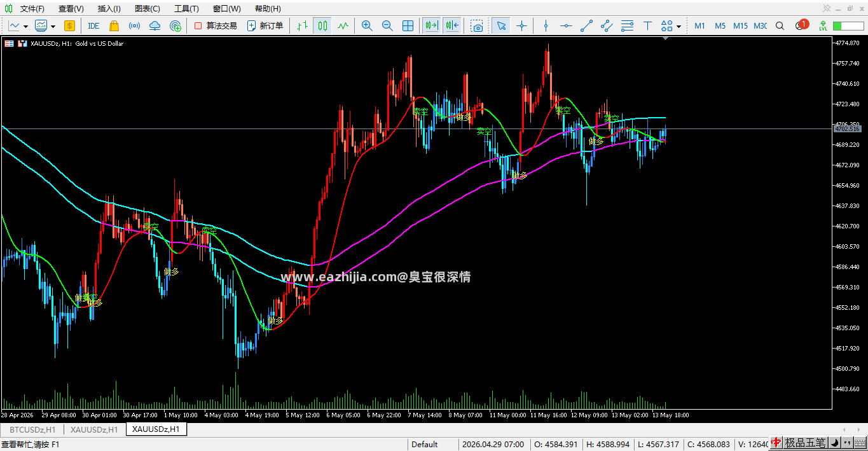Switch chart to line chart

point(343,25)
